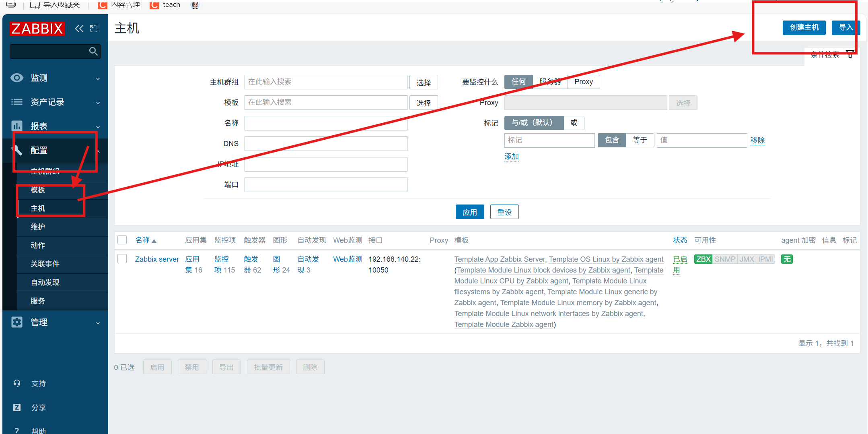Click the teach bookmark icon in browser bar
Viewport: 868px width, 434px height.
click(154, 5)
